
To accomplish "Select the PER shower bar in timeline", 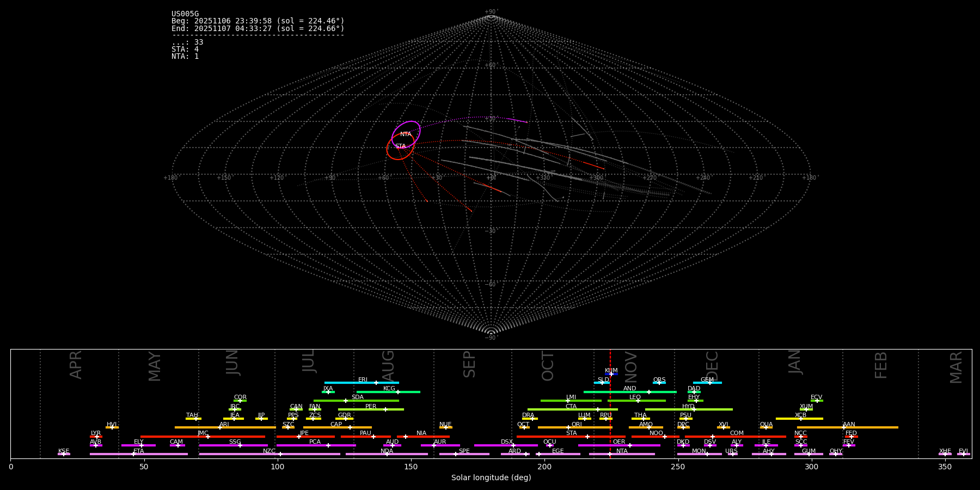I will tap(371, 409).
